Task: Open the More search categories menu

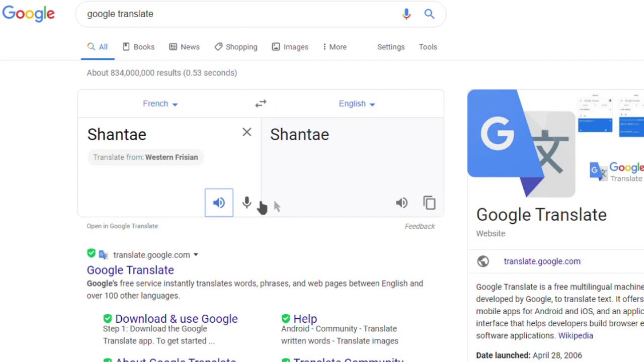Action: point(335,47)
